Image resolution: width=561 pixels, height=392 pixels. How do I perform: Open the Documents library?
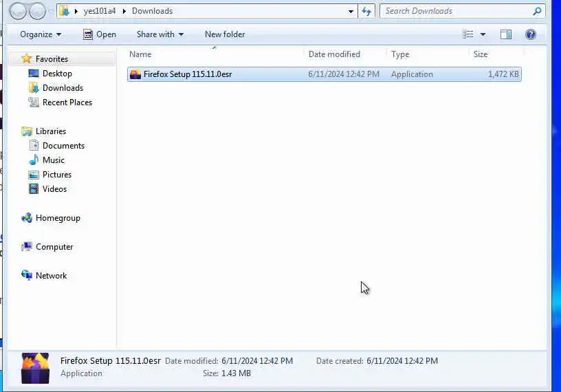click(63, 146)
